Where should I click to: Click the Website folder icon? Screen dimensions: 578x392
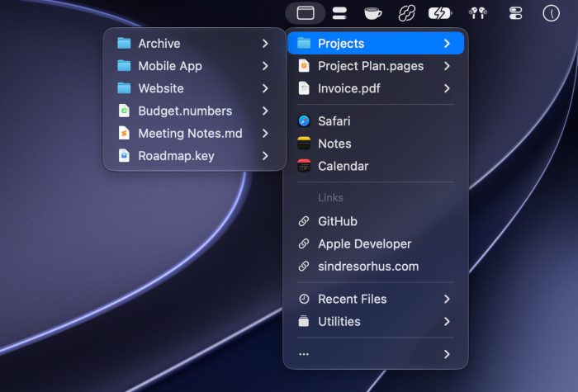point(124,88)
